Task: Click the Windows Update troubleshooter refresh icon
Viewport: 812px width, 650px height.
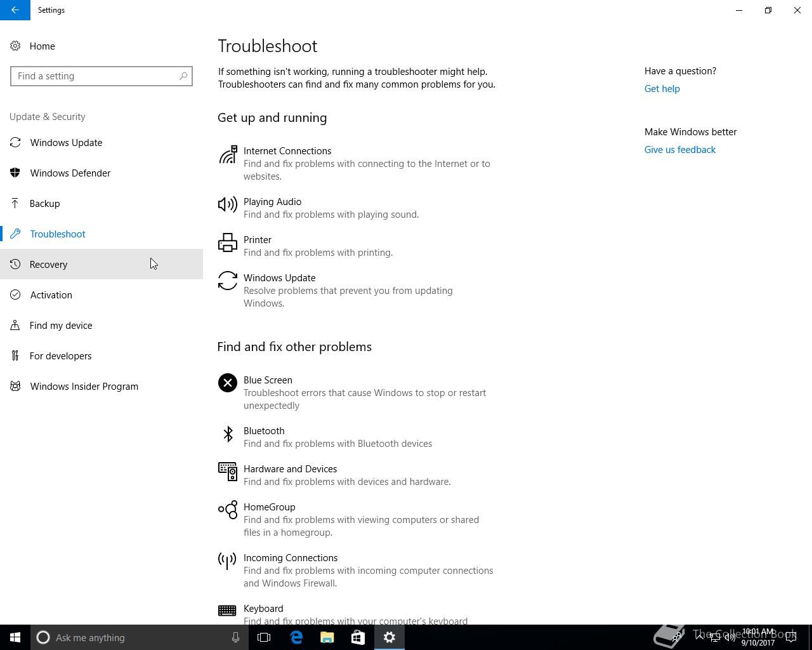Action: point(228,281)
